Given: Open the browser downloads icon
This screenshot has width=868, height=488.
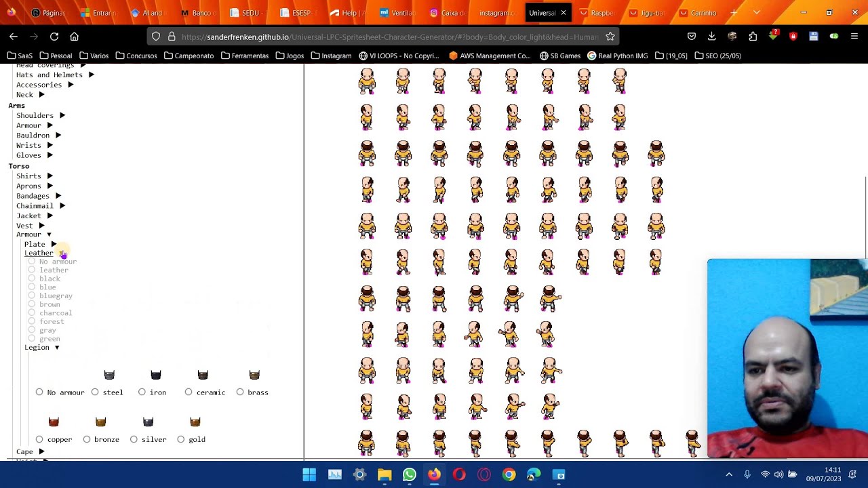Looking at the screenshot, I should 711,37.
